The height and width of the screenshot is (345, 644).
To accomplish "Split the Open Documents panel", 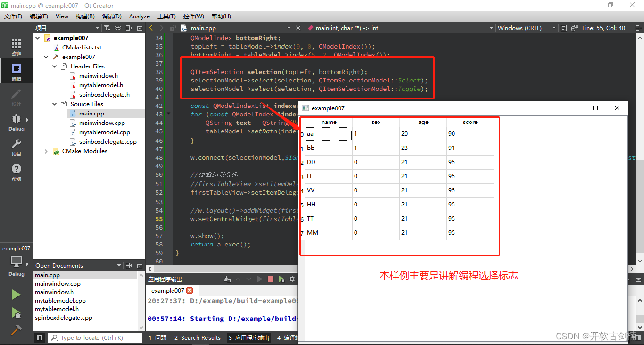I will click(x=129, y=266).
